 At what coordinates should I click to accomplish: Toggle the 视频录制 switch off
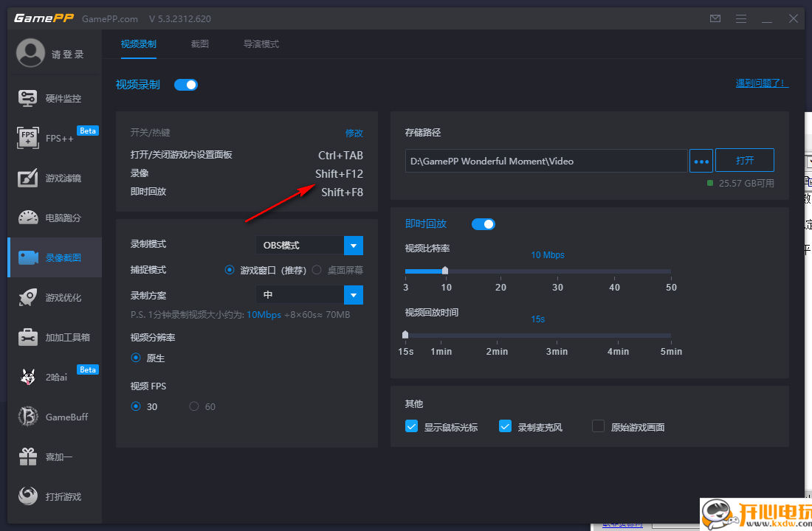point(186,85)
